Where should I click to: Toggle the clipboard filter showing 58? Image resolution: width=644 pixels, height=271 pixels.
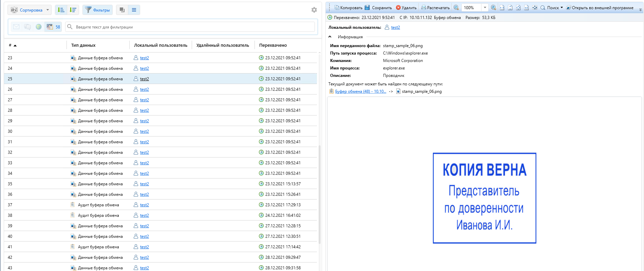[53, 27]
